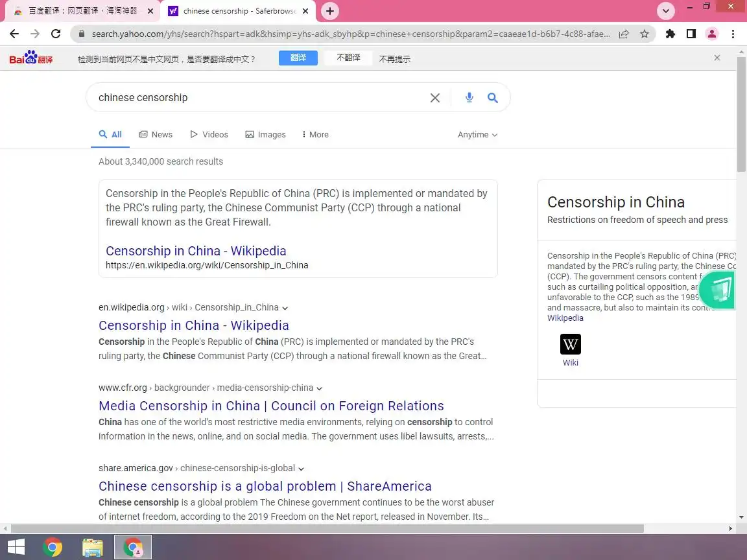Submit search with magnifier icon
Image resolution: width=747 pixels, height=560 pixels.
coord(493,98)
